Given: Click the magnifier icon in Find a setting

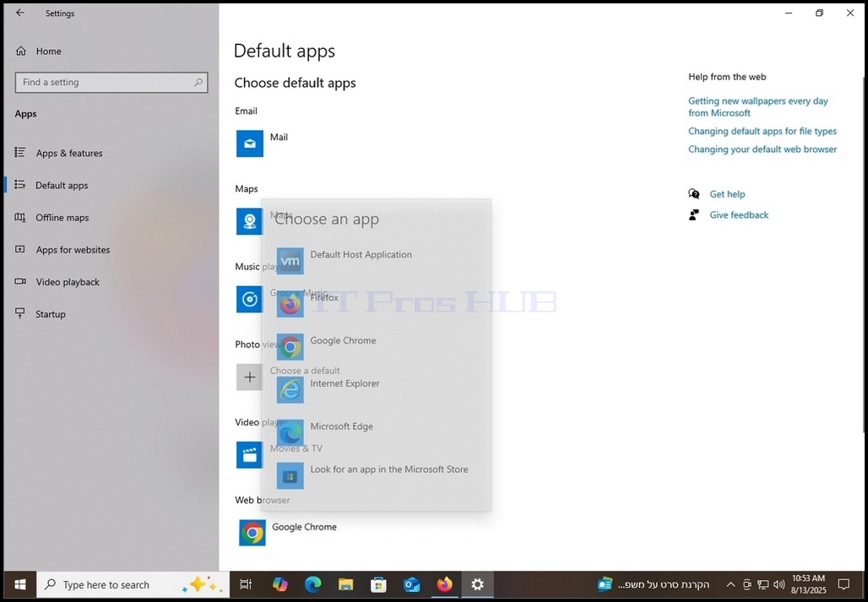Looking at the screenshot, I should (x=198, y=83).
